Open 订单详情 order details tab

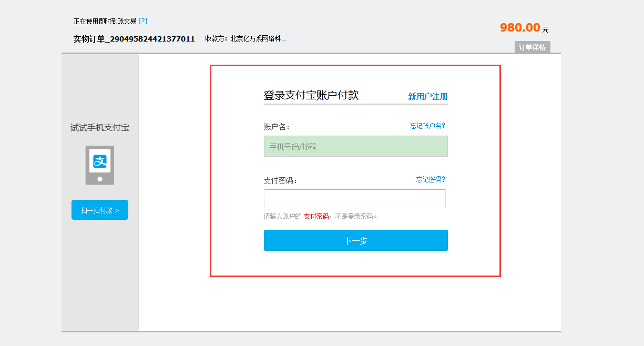533,47
